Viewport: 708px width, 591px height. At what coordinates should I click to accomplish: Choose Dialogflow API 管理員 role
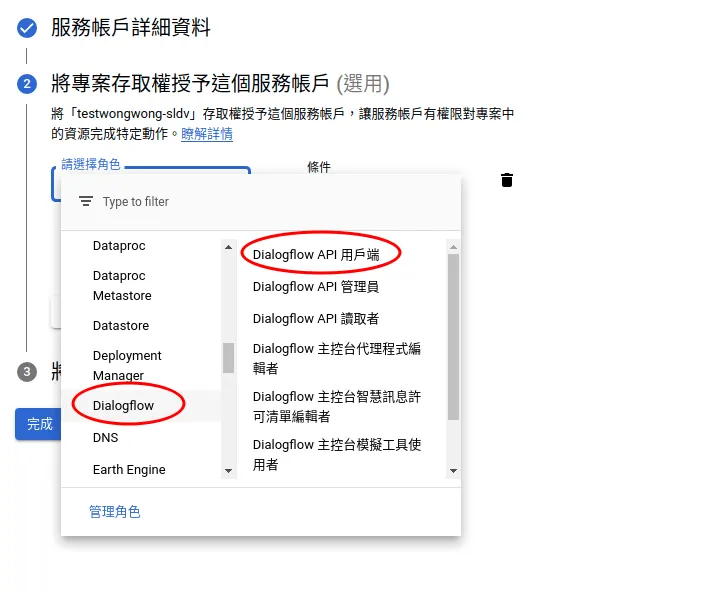coord(316,287)
